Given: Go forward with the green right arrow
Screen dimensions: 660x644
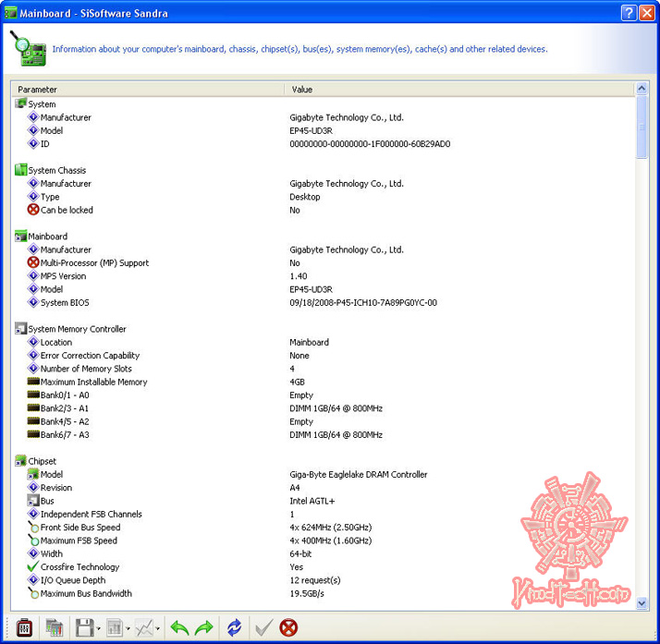Looking at the screenshot, I should (204, 627).
